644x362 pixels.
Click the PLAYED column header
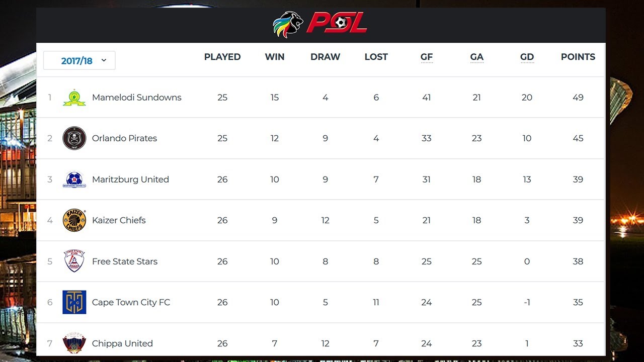tap(222, 57)
